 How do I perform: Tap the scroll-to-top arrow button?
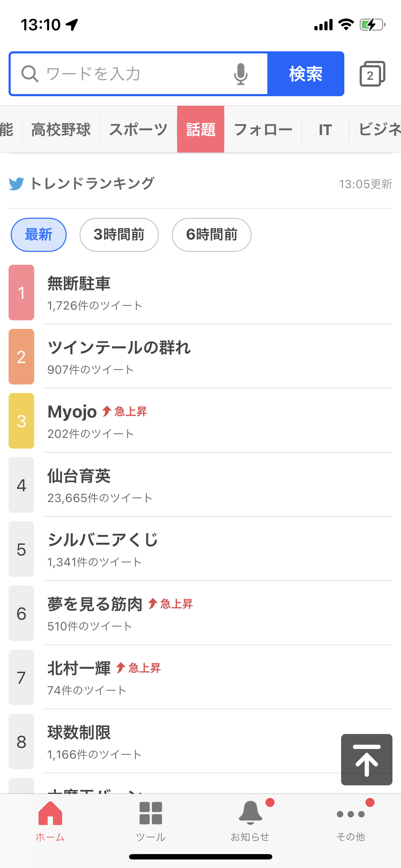point(366,759)
